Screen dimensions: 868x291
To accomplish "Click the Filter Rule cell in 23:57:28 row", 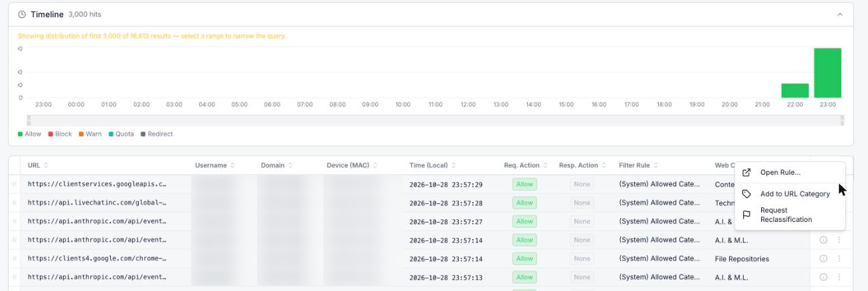I will [659, 203].
